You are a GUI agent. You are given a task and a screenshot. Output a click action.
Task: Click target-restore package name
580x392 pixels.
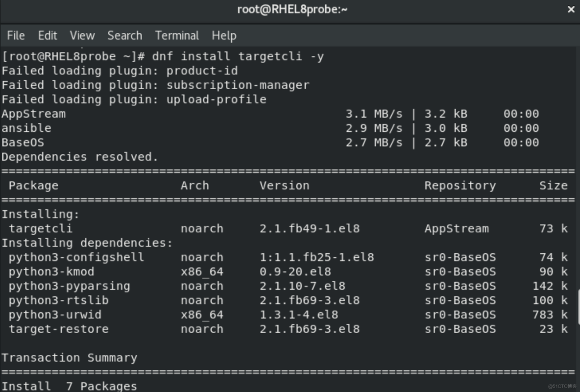58,329
